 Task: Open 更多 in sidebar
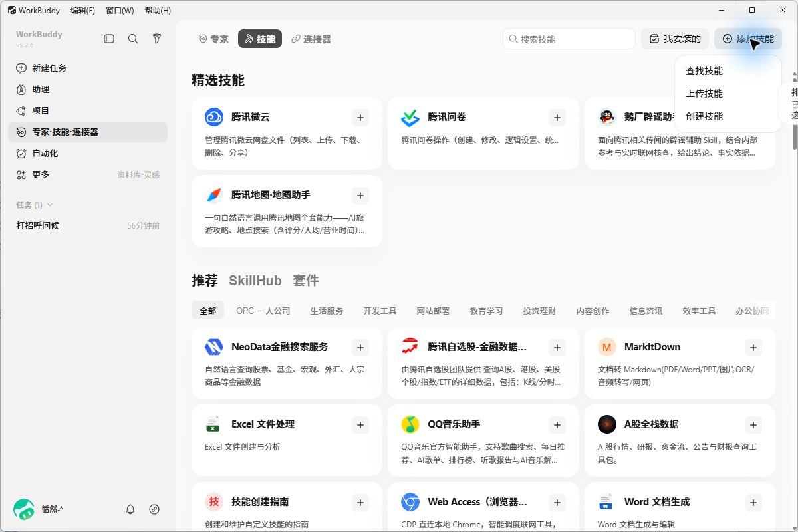click(41, 174)
